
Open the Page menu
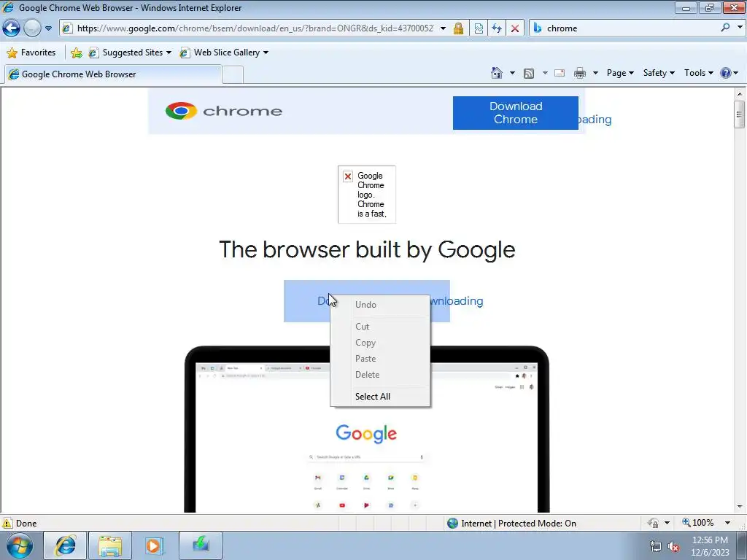click(x=620, y=73)
